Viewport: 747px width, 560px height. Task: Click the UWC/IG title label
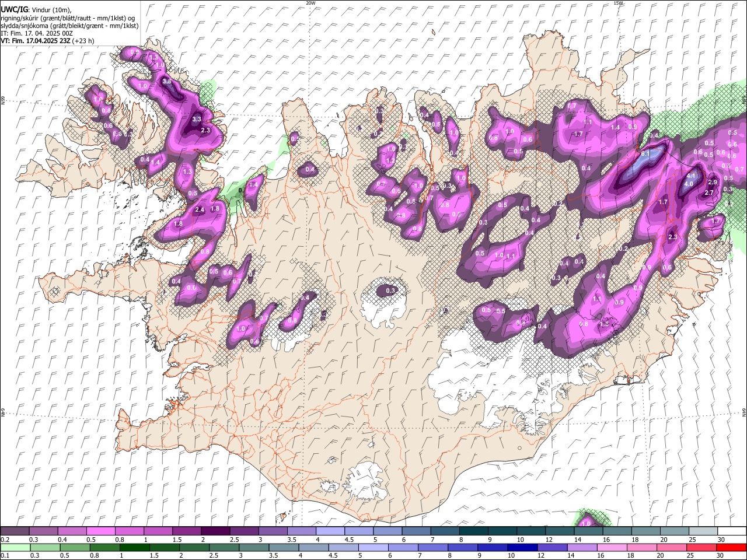pyautogui.click(x=14, y=9)
